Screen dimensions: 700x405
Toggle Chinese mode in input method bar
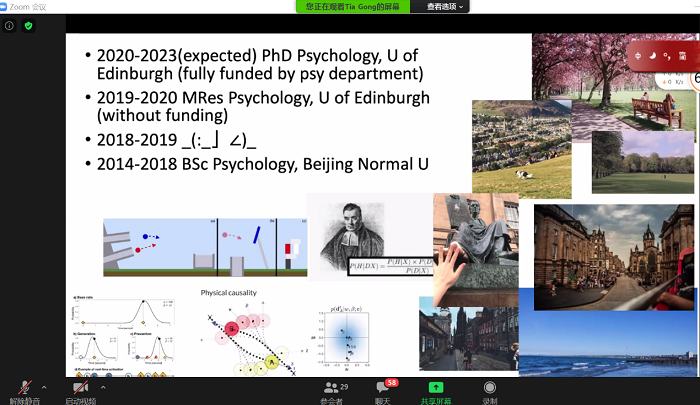coord(638,54)
